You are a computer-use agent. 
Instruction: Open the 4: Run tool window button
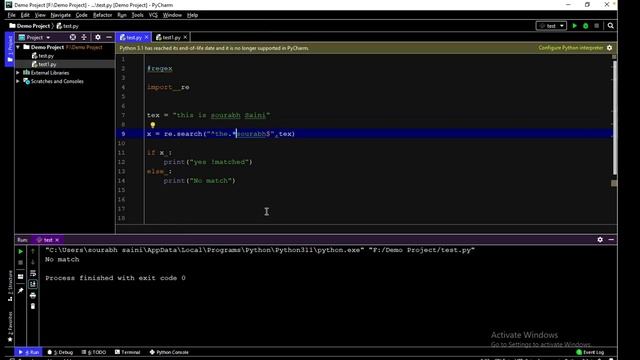(29, 352)
